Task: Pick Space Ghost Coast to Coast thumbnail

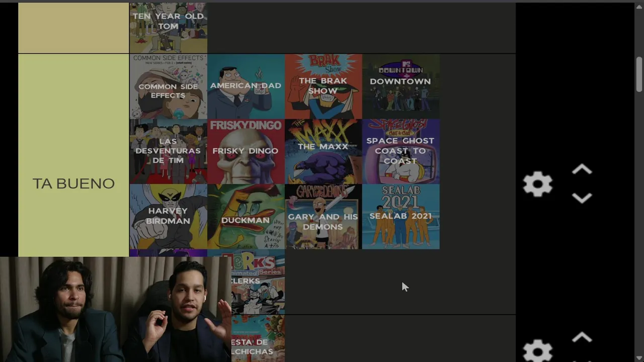Action: [400, 151]
